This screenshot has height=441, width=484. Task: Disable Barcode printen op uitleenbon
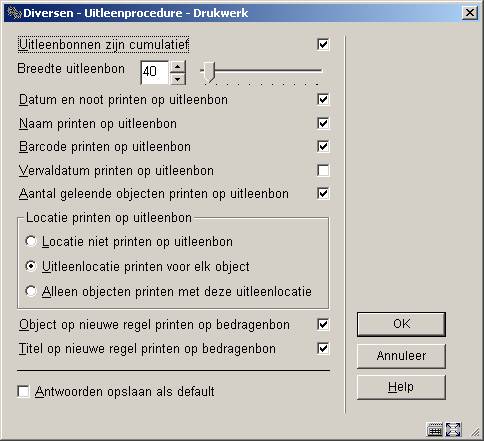tap(323, 146)
